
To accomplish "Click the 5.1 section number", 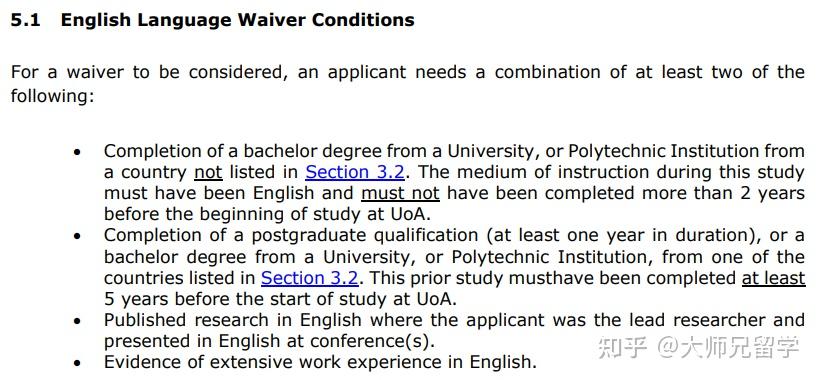I will click(26, 20).
